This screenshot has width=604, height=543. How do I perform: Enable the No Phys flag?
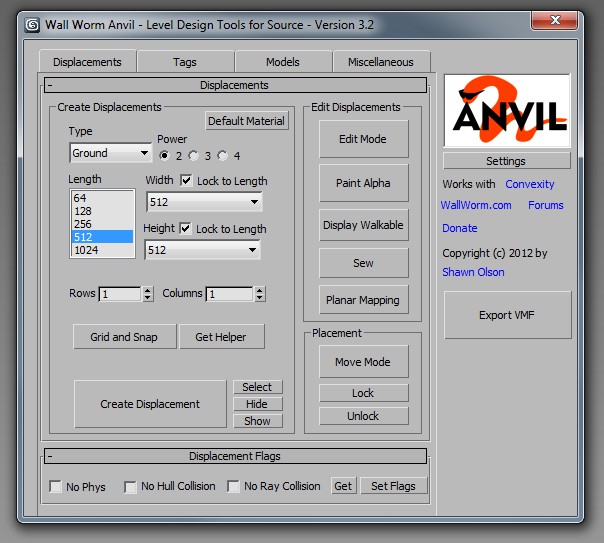point(55,486)
